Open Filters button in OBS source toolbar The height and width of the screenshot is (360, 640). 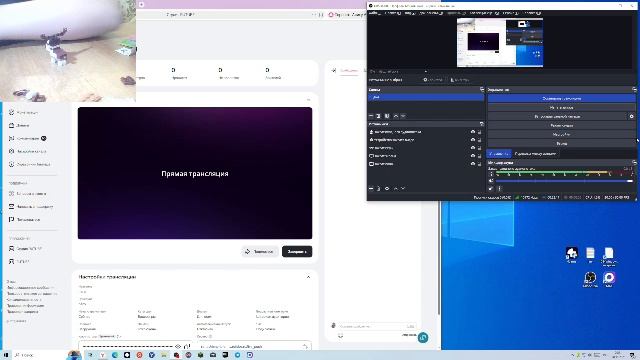point(459,80)
